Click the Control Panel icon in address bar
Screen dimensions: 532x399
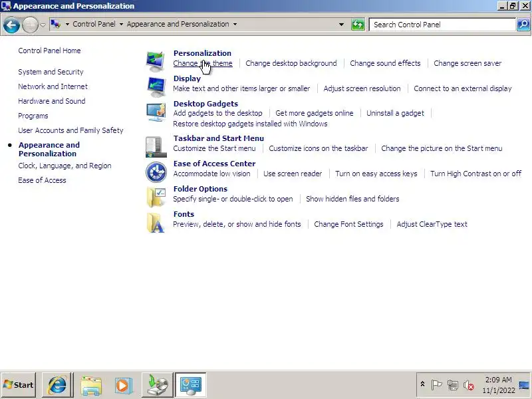[56, 24]
